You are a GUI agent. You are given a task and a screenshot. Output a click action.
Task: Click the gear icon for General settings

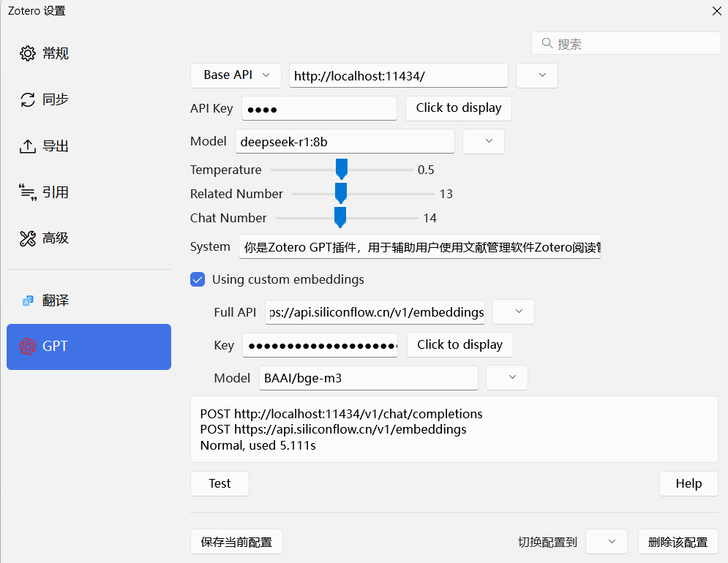pyautogui.click(x=27, y=53)
